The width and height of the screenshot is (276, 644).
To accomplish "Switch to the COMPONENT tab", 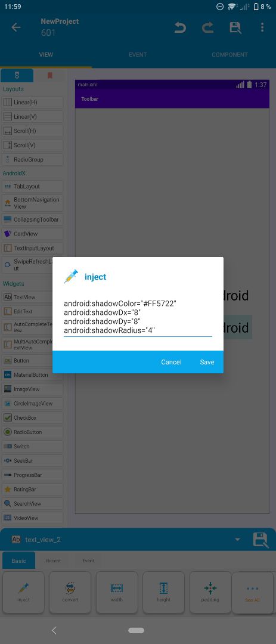I will (230, 55).
